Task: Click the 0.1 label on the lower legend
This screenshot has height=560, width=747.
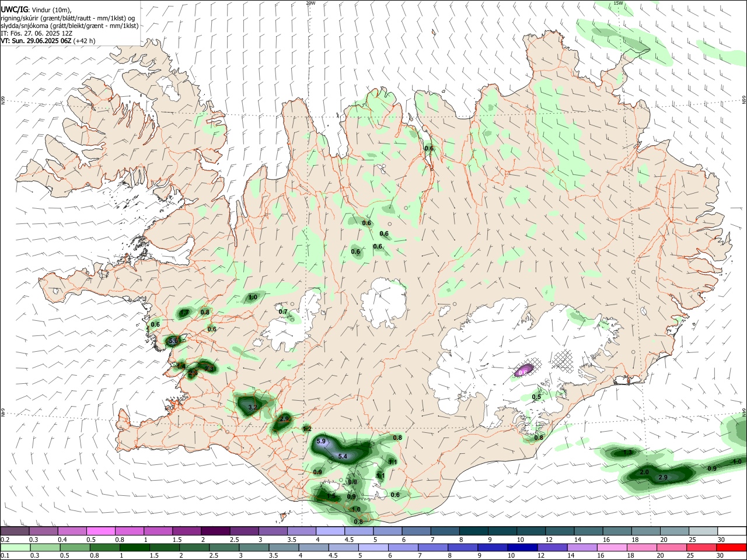Action: pyautogui.click(x=5, y=556)
